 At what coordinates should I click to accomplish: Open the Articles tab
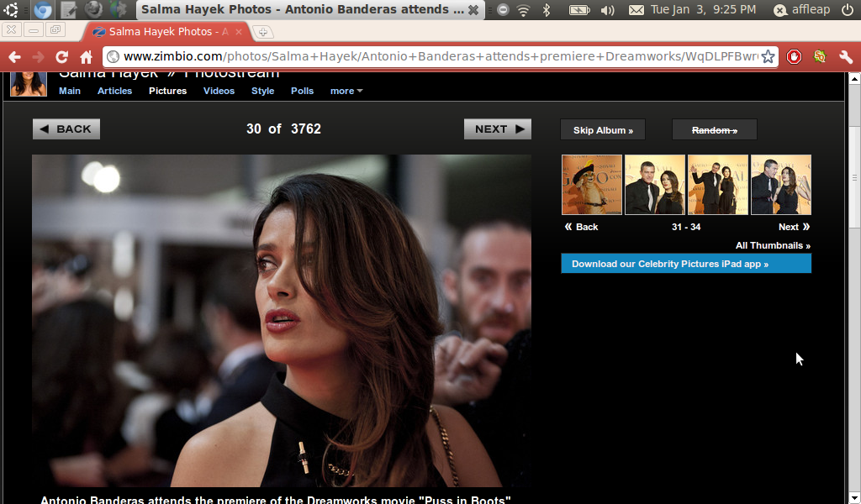(x=114, y=91)
